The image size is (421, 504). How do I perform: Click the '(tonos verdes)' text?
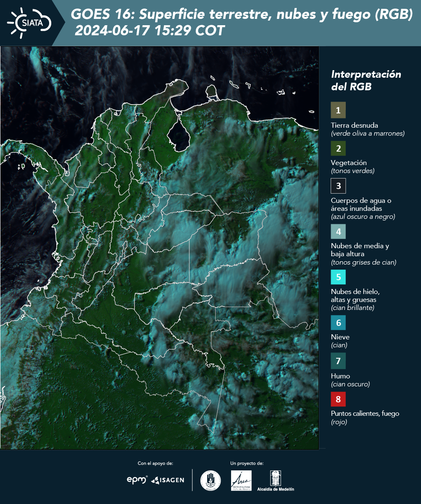(x=353, y=171)
